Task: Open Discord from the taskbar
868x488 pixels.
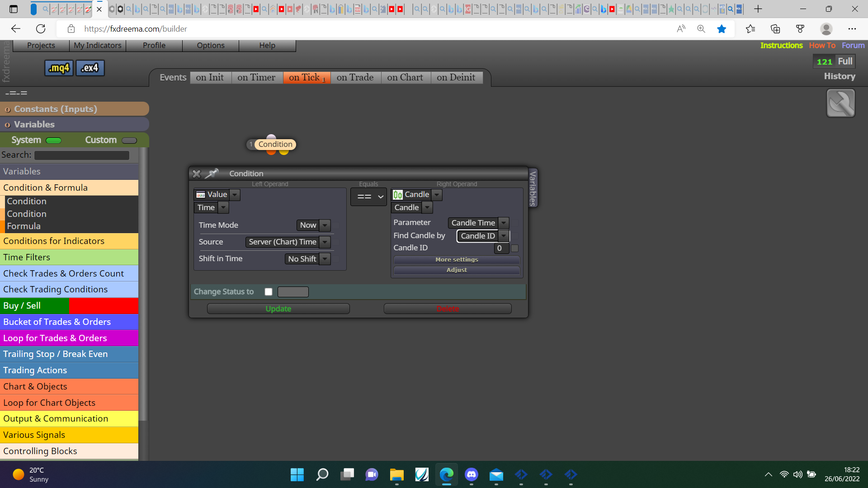Action: pyautogui.click(x=472, y=474)
